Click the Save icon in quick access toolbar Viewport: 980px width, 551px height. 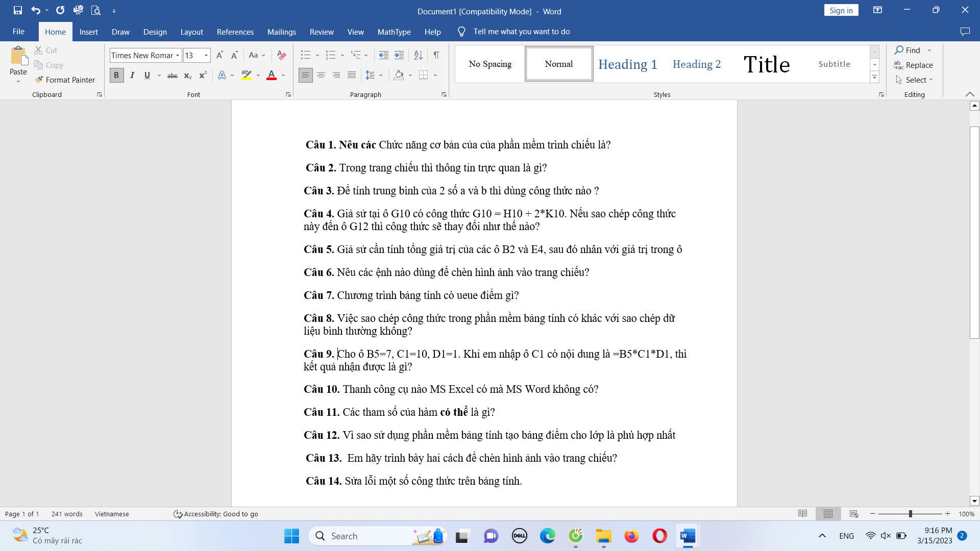(17, 10)
